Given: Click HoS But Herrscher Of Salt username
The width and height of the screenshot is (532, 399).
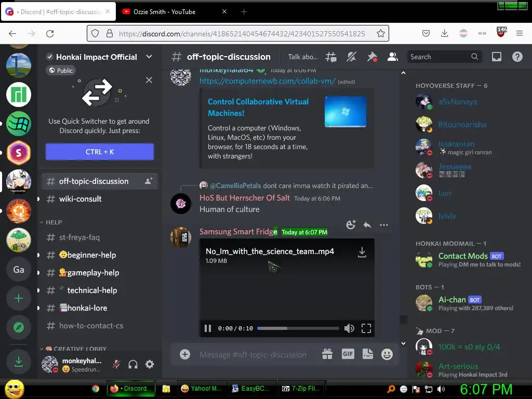Looking at the screenshot, I should coord(245,198).
